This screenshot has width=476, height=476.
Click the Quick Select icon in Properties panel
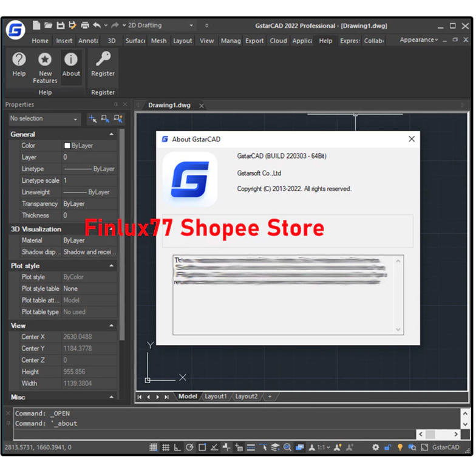pyautogui.click(x=120, y=119)
